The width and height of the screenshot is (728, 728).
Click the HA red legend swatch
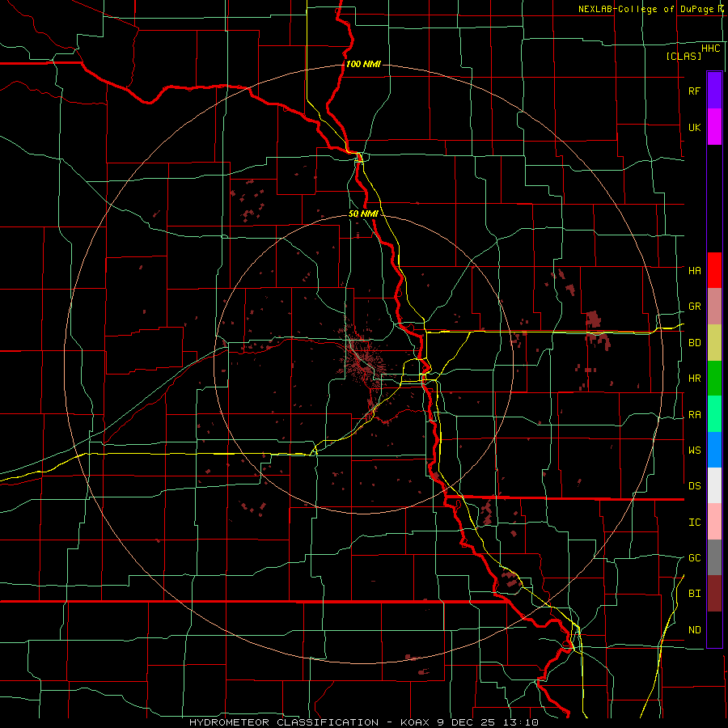pos(714,270)
